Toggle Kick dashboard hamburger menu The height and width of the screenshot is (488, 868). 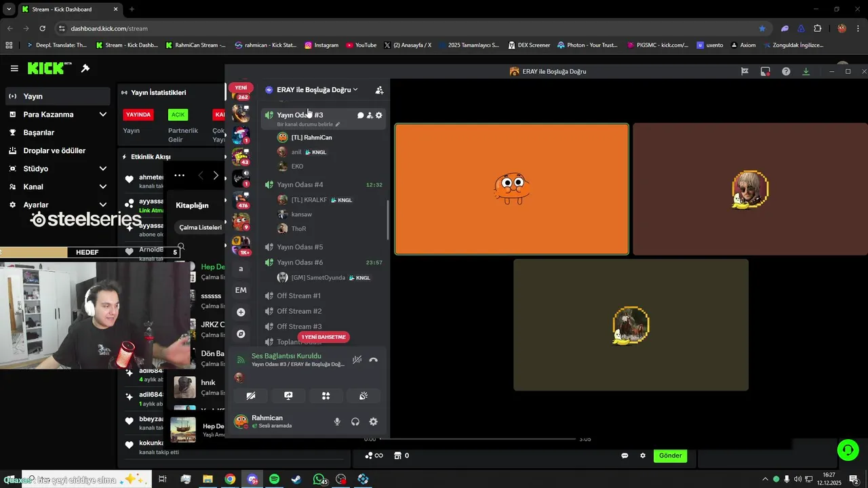14,68
